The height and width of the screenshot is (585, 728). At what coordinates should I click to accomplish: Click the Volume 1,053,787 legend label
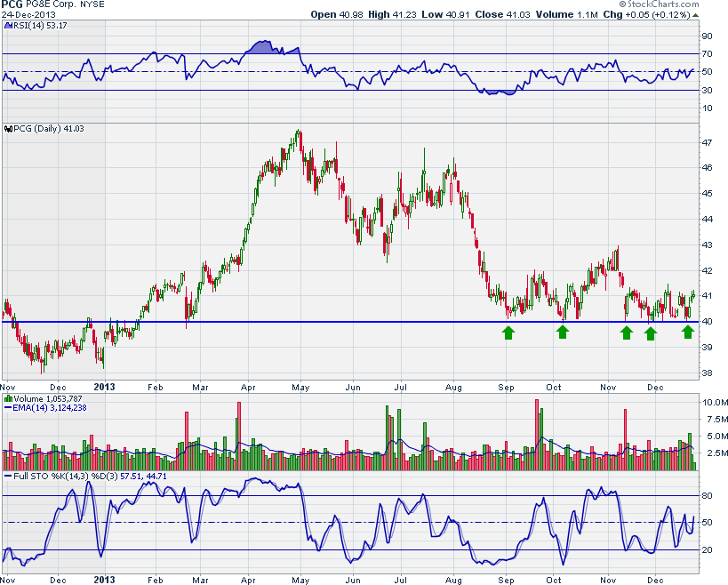(48, 399)
